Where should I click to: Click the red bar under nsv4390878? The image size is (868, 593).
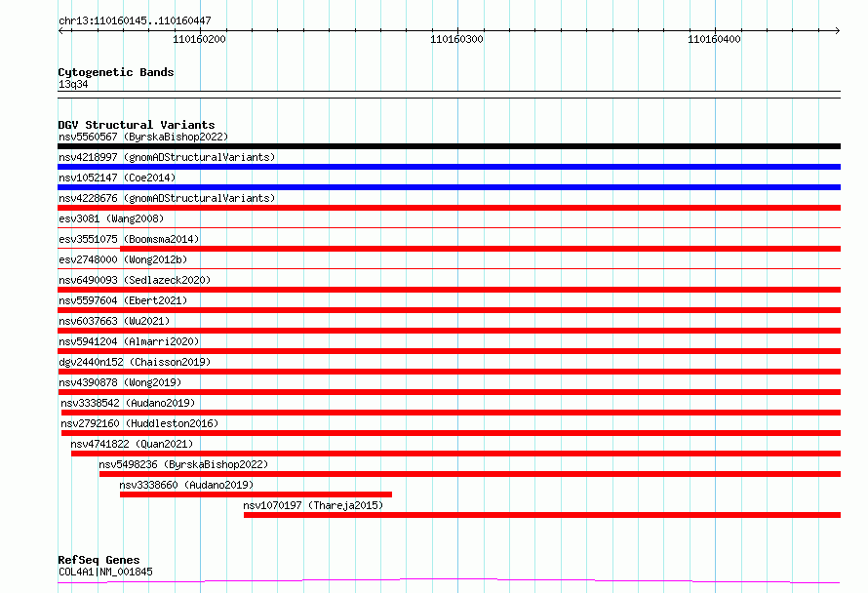pos(449,392)
